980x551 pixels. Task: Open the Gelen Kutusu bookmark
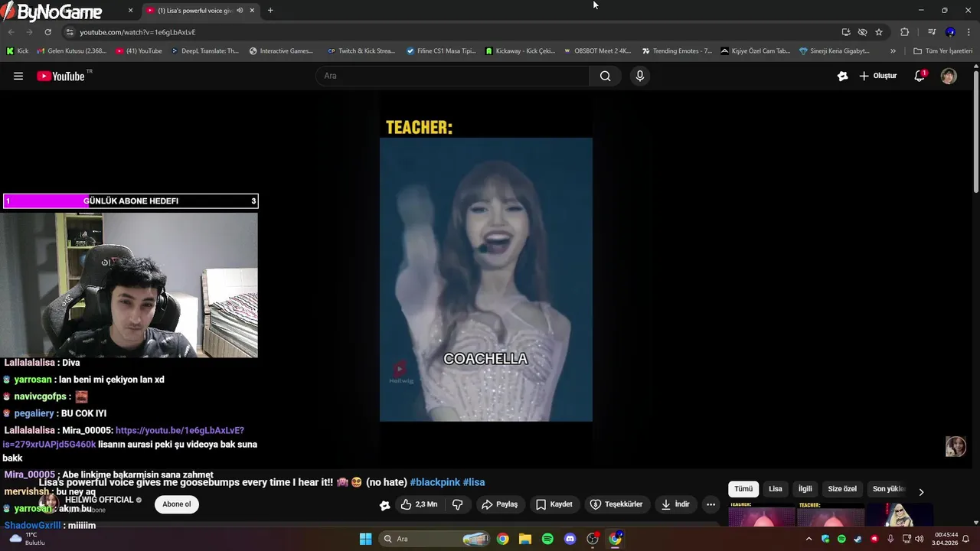[x=71, y=51]
